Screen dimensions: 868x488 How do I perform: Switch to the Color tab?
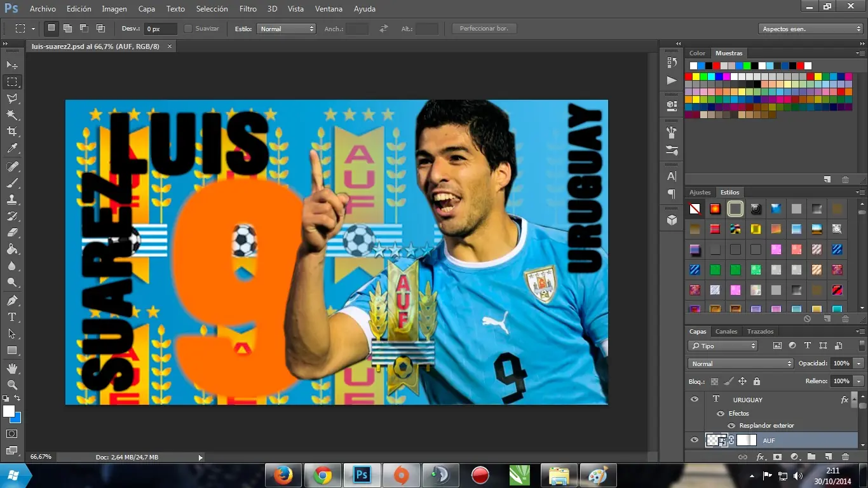(x=697, y=53)
